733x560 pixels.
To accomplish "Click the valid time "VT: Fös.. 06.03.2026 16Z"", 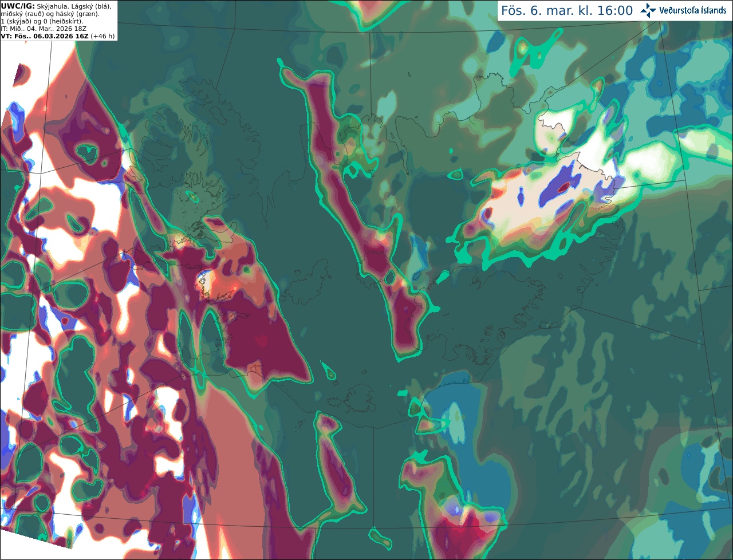I will point(45,36).
